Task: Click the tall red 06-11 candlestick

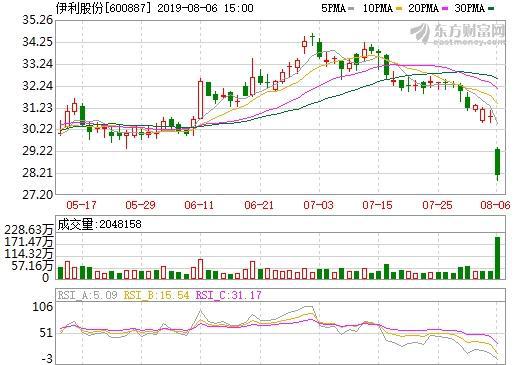Action: [x=200, y=99]
